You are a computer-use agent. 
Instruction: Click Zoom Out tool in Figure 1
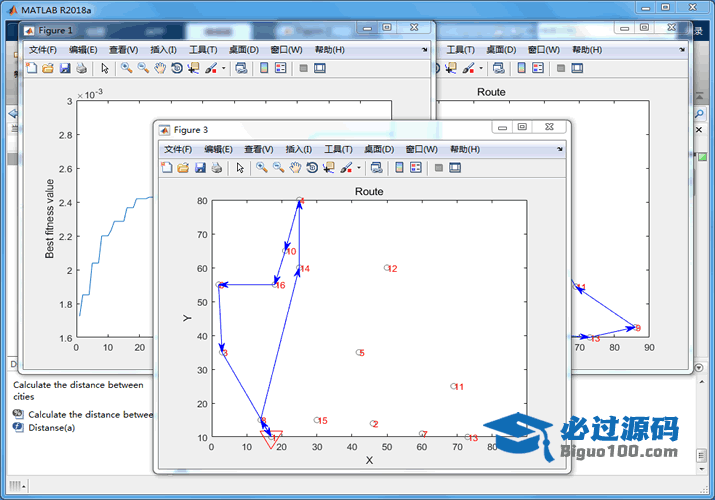(x=143, y=68)
